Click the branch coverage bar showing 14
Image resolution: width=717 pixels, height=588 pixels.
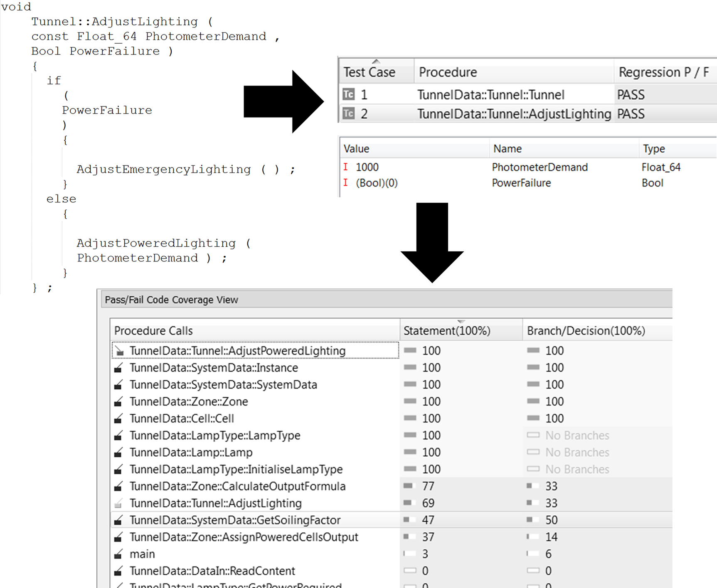[x=533, y=536]
